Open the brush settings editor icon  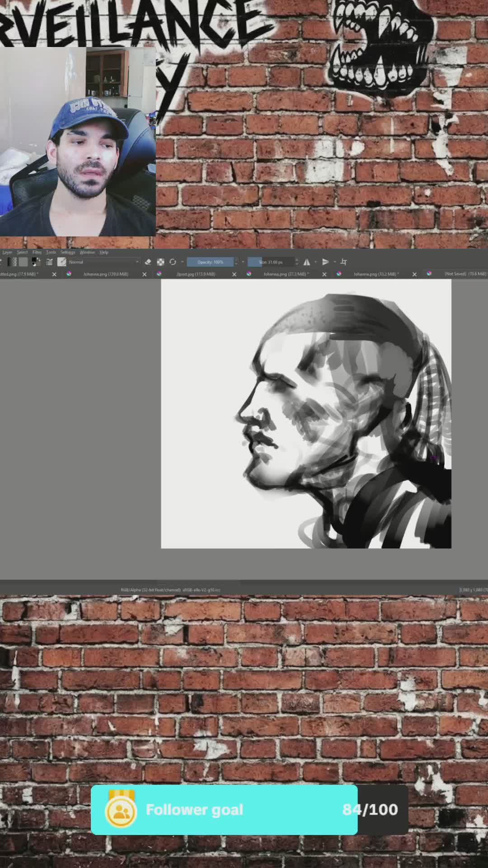[49, 262]
